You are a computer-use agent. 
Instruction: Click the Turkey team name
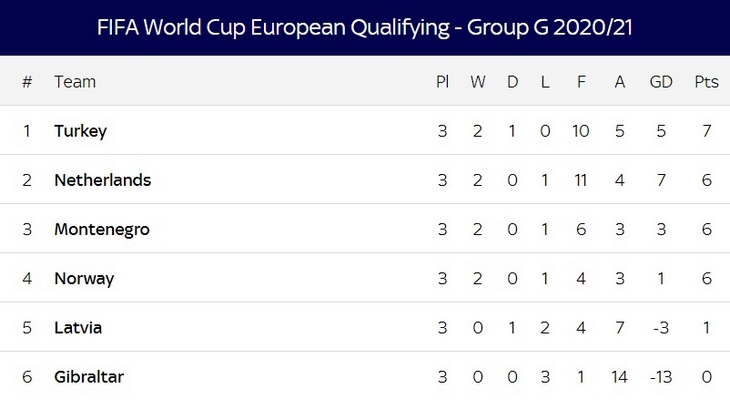80,131
